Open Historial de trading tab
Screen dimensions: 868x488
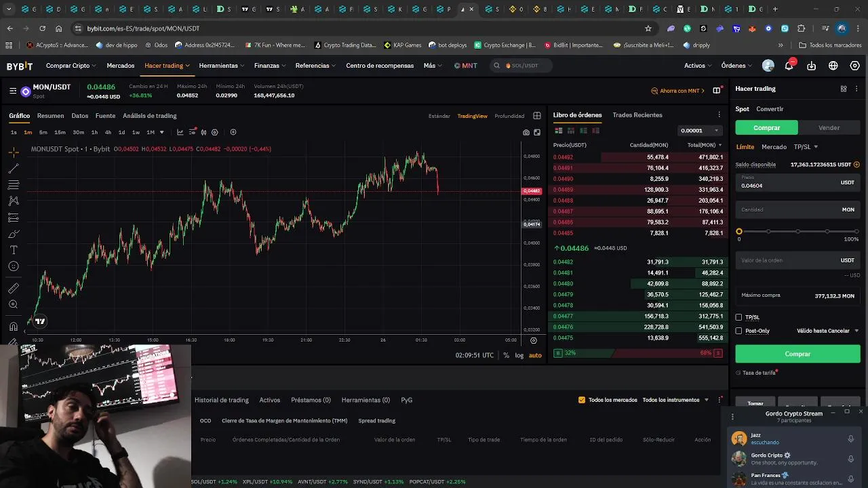(222, 400)
